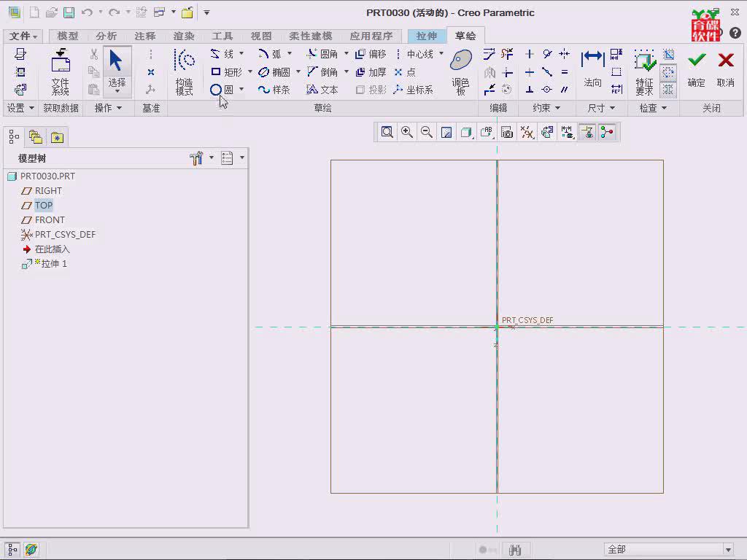Switch to the 分析 ribbon tab

106,36
